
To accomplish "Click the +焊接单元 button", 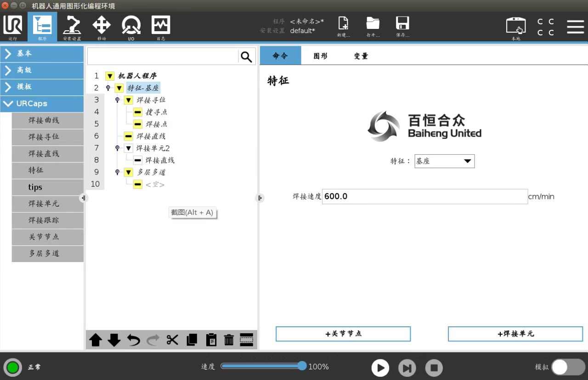I will point(515,334).
